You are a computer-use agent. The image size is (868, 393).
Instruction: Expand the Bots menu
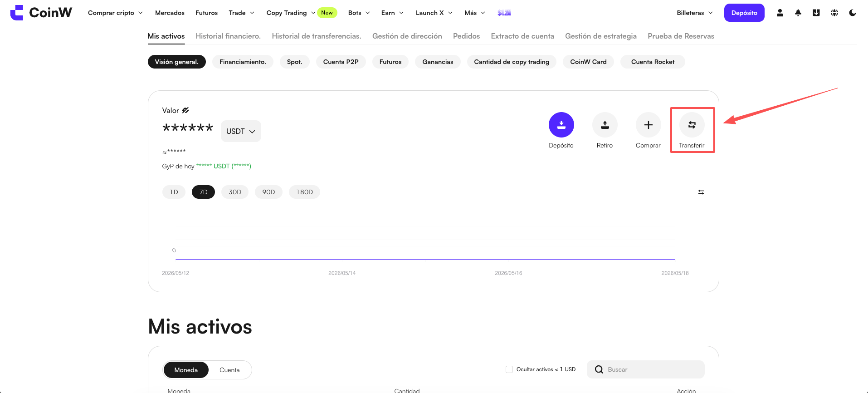click(x=359, y=13)
